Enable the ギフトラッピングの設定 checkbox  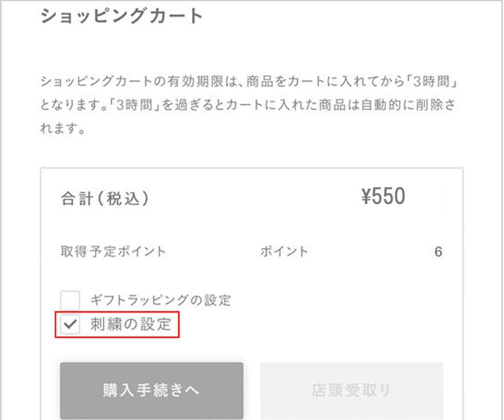coord(70,300)
